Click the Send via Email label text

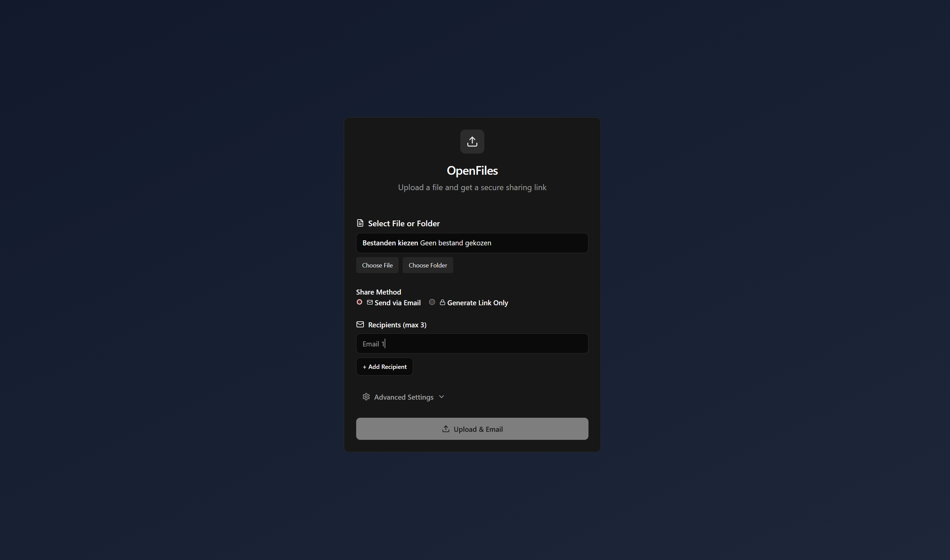coord(397,303)
